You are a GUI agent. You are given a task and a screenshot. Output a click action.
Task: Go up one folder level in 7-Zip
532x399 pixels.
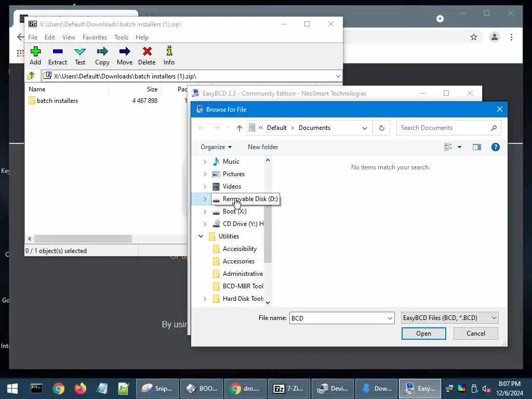31,76
